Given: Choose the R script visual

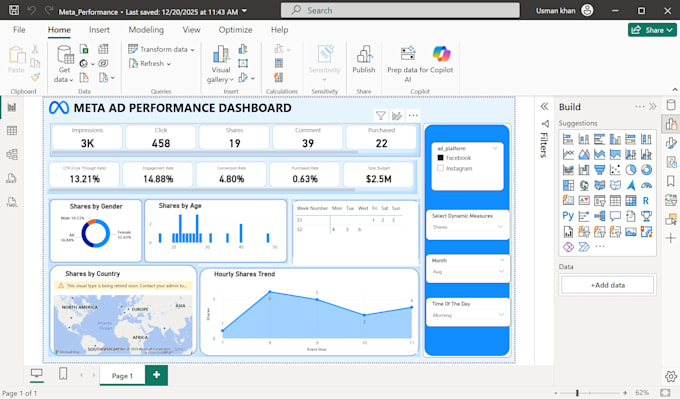Looking at the screenshot, I should pyautogui.click(x=646, y=200).
